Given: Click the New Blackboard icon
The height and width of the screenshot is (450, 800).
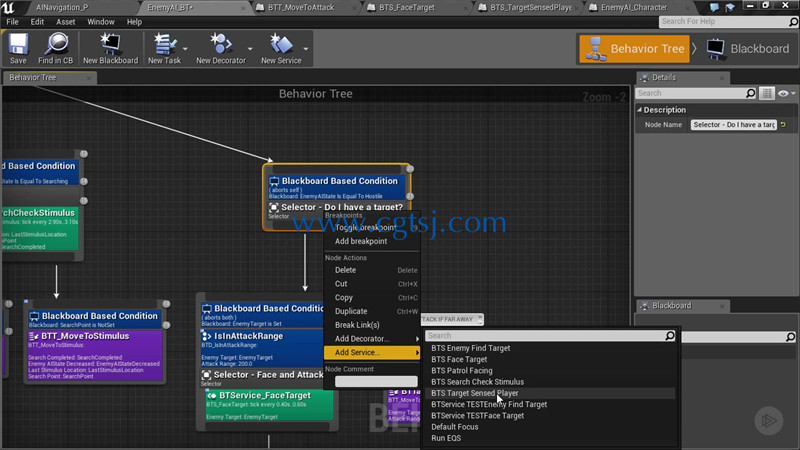Looking at the screenshot, I should (110, 44).
